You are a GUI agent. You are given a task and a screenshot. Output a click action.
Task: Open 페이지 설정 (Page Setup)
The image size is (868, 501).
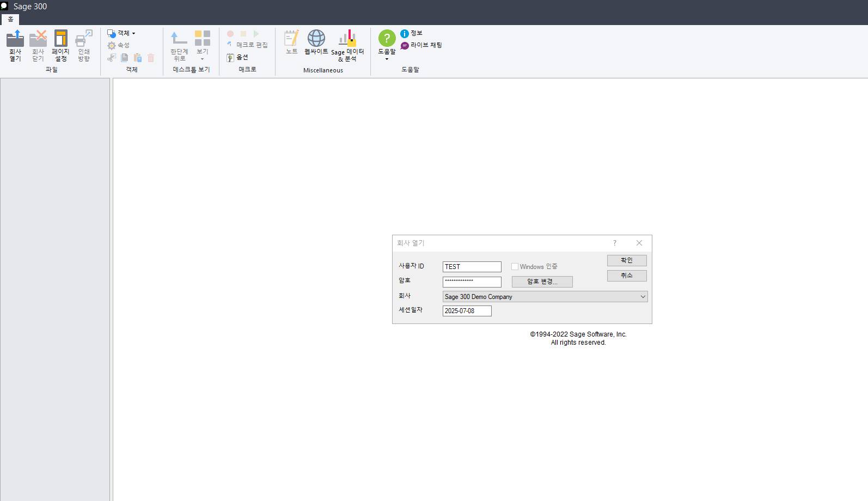(61, 46)
